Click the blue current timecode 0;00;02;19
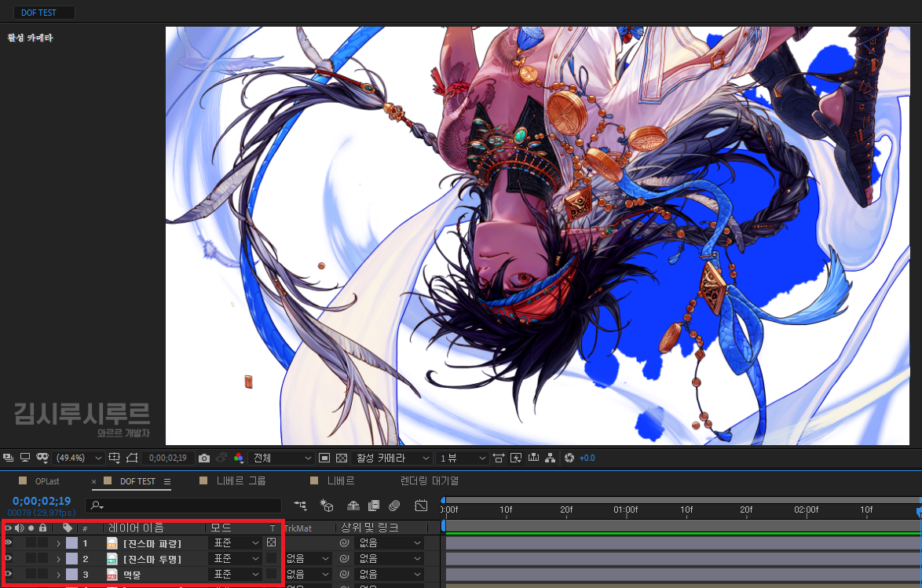 42,501
